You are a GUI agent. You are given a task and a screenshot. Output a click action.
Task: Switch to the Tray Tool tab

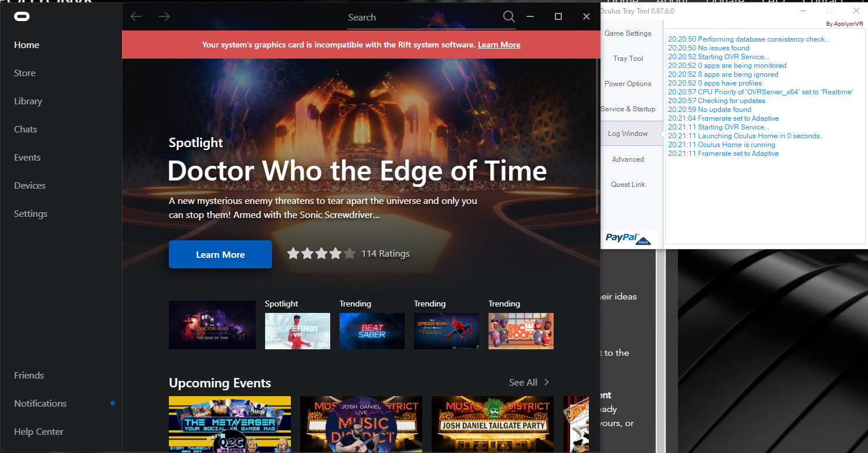pyautogui.click(x=628, y=59)
